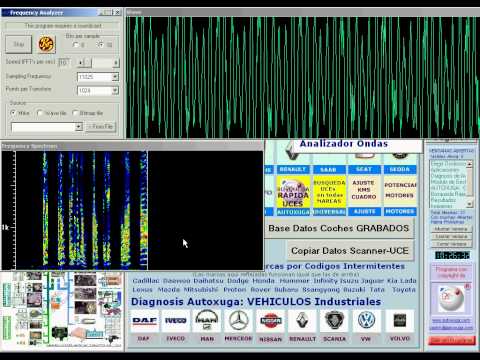480x360 pixels.
Task: Click the Mitsubishi brand link
Action: (x=201, y=290)
